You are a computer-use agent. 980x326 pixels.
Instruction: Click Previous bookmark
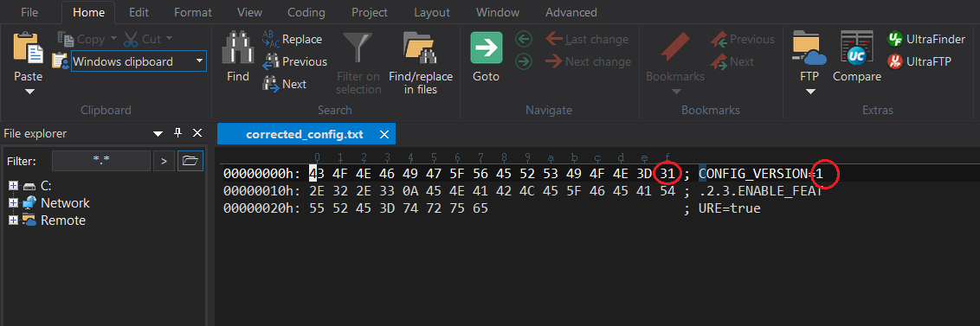pyautogui.click(x=742, y=39)
